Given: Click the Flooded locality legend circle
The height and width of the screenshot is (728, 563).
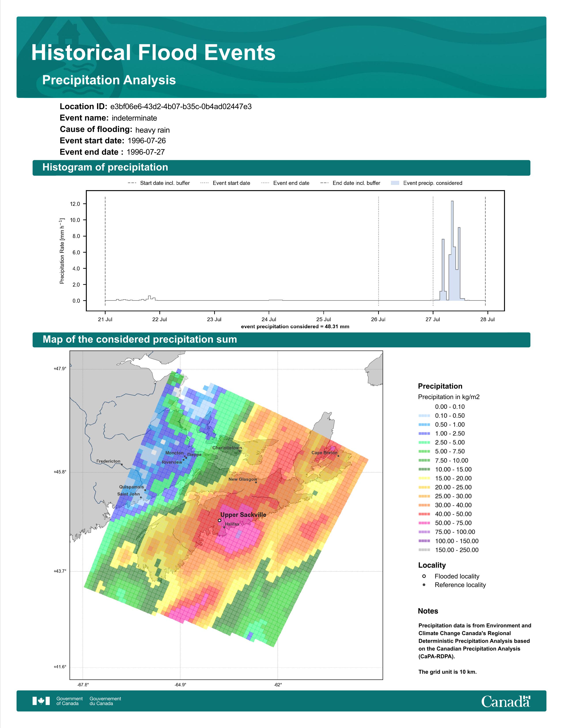Looking at the screenshot, I should pyautogui.click(x=424, y=576).
